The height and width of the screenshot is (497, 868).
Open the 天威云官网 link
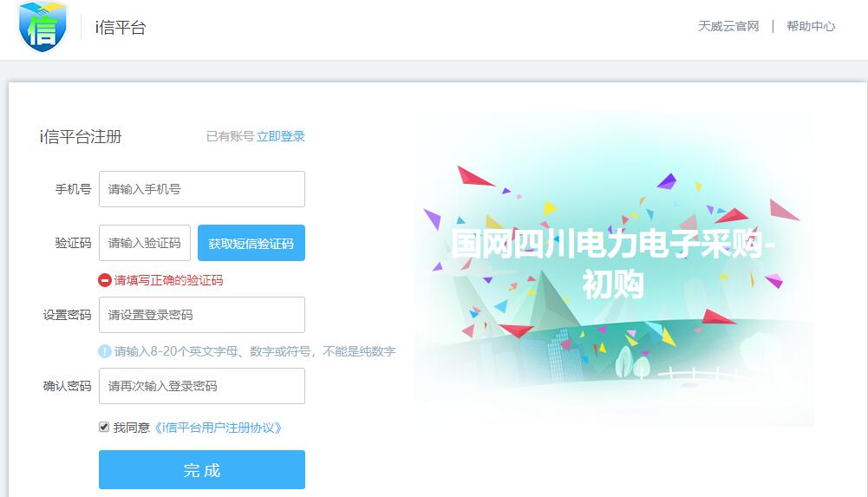pyautogui.click(x=728, y=26)
